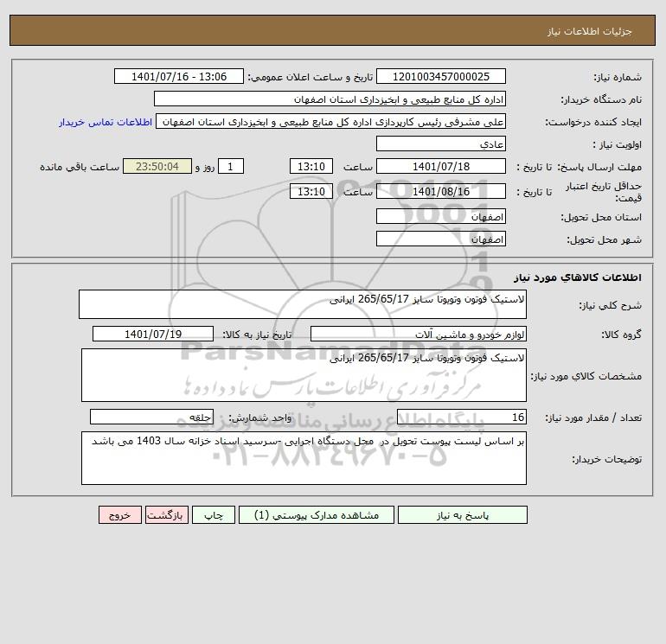The height and width of the screenshot is (644, 666).
Task: Click response deadline time field 13:10
Action: [311, 167]
